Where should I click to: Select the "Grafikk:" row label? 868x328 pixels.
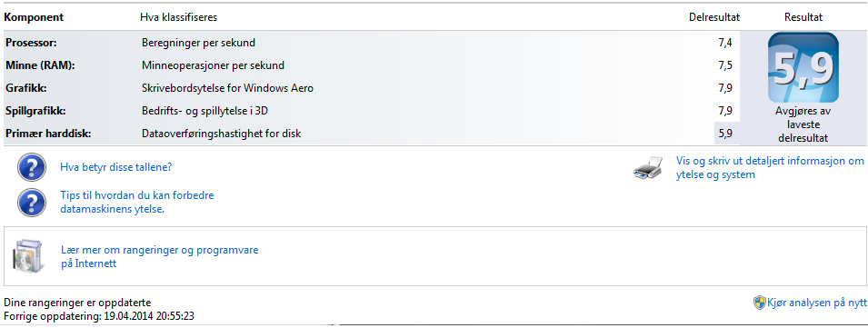tap(25, 88)
